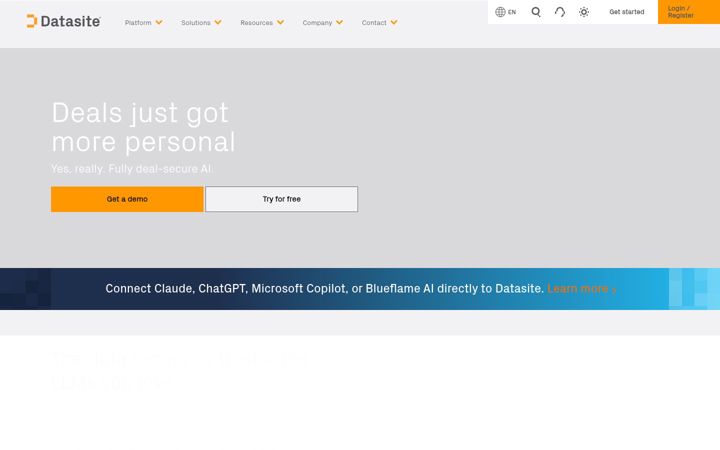
Task: Click the 'Connect Claude, ChatGPT' banner text
Action: pos(325,288)
